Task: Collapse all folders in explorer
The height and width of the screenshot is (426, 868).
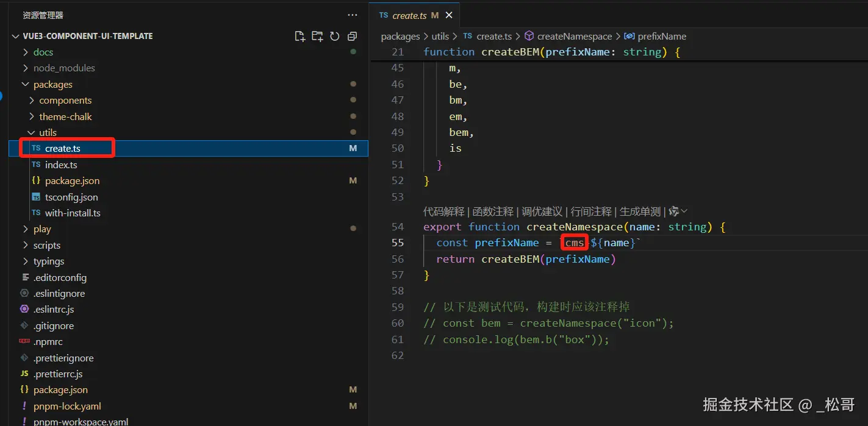Action: click(352, 37)
